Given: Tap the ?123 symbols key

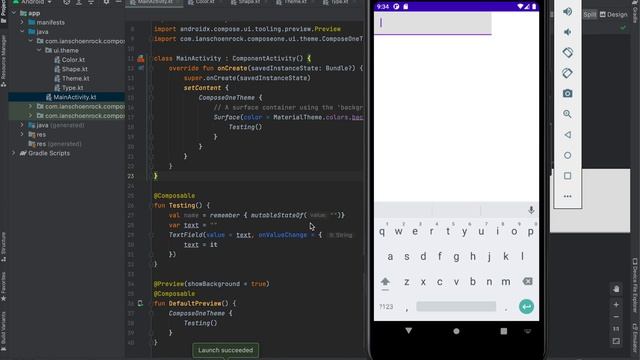Looking at the screenshot, I should pos(386,307).
